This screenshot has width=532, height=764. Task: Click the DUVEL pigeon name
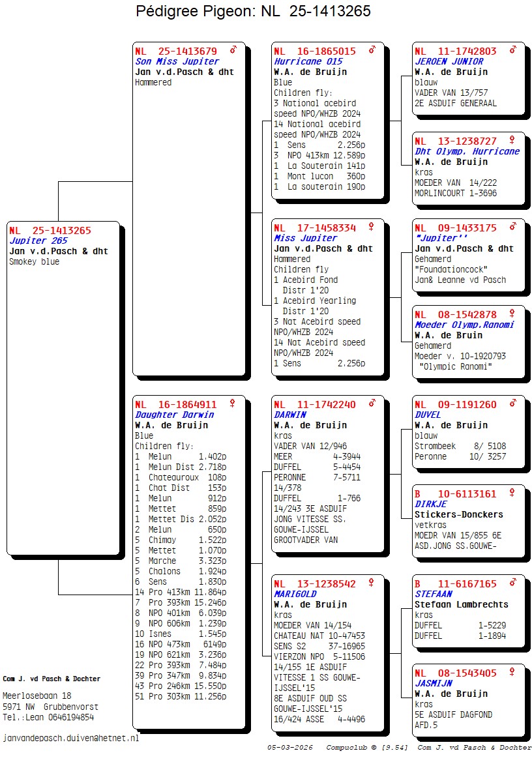(x=428, y=415)
